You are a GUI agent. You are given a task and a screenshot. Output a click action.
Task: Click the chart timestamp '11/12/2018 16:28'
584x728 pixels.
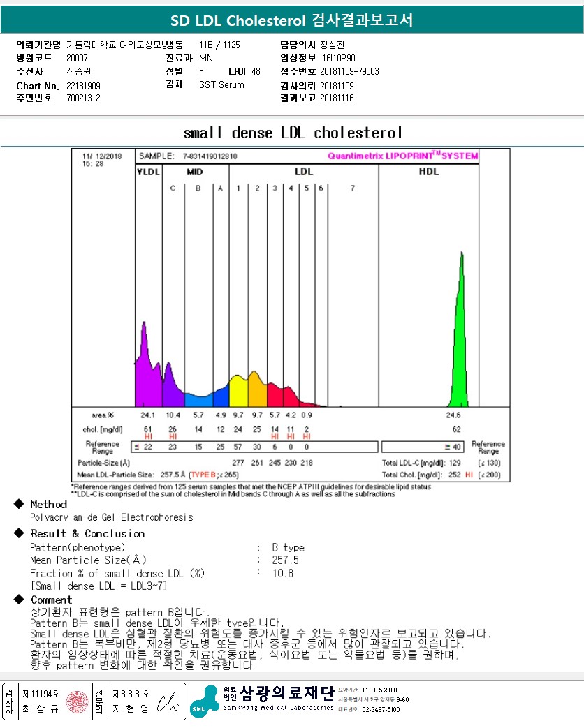pyautogui.click(x=102, y=160)
